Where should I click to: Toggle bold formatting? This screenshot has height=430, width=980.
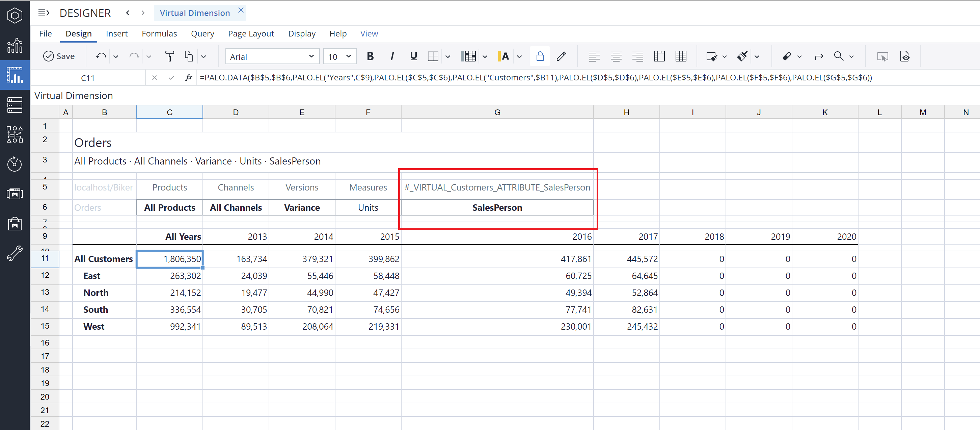tap(370, 56)
